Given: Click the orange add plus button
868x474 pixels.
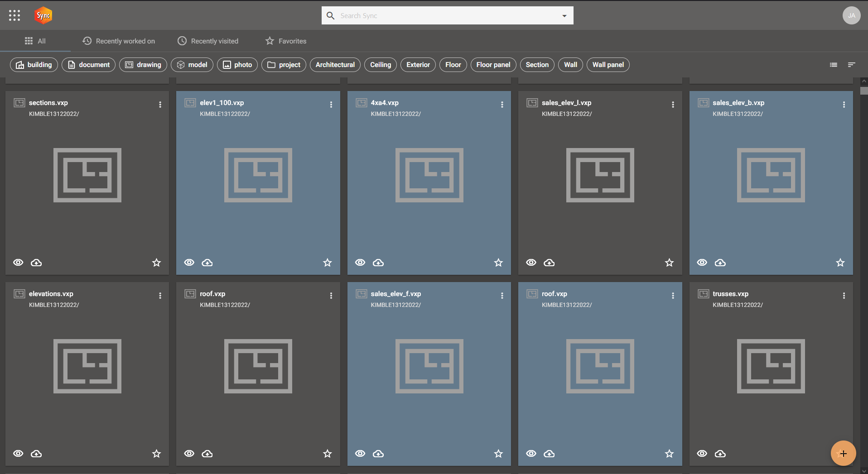Looking at the screenshot, I should (x=843, y=453).
